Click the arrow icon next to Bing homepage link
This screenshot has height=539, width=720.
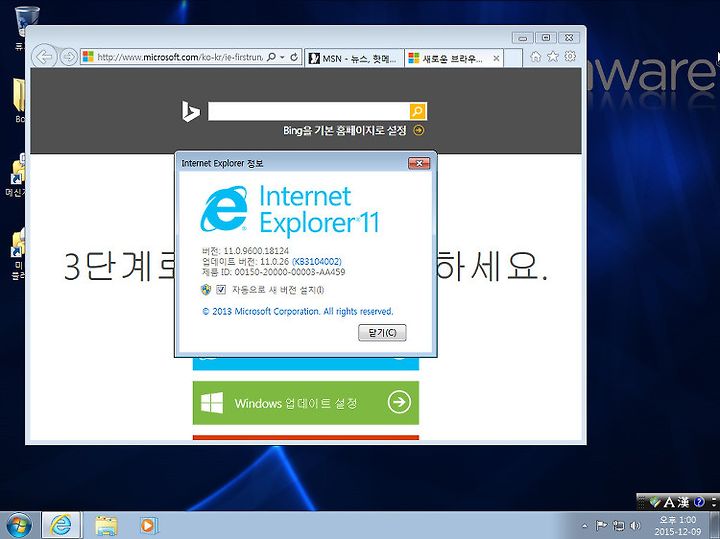(418, 130)
